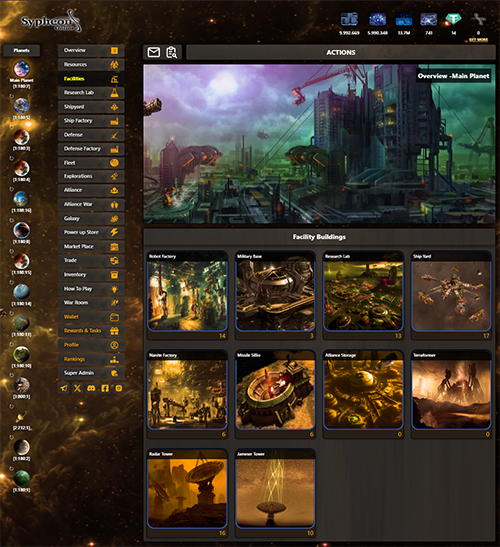This screenshot has height=547, width=500.
Task: Open the Terraformer building card
Action: point(451,394)
